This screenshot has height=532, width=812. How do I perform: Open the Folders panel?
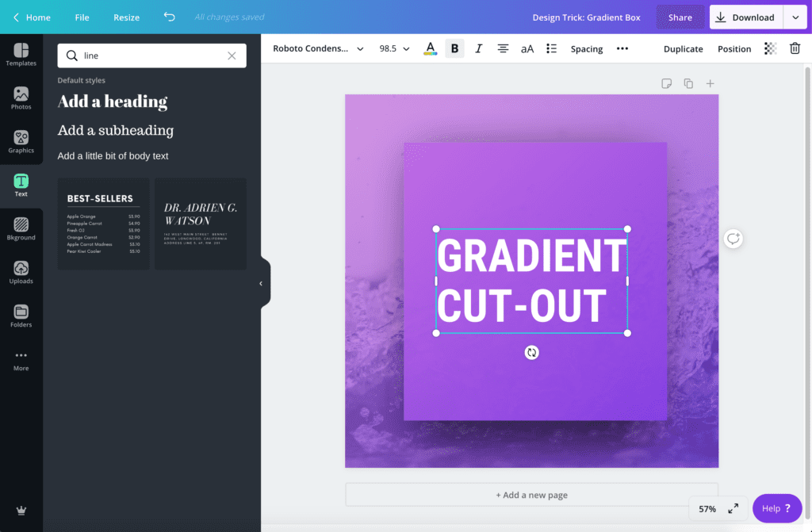point(21,316)
